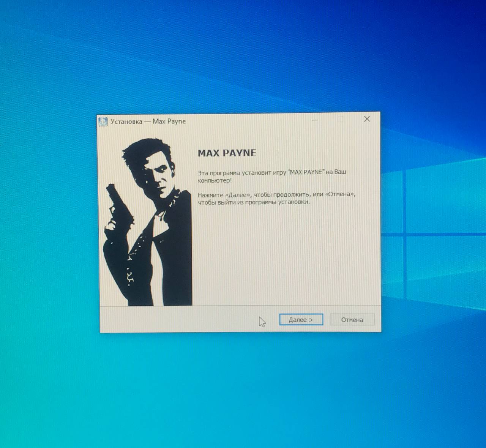486x448 pixels.
Task: Click the text starting "Эта программа установит игру"
Action: click(x=272, y=176)
